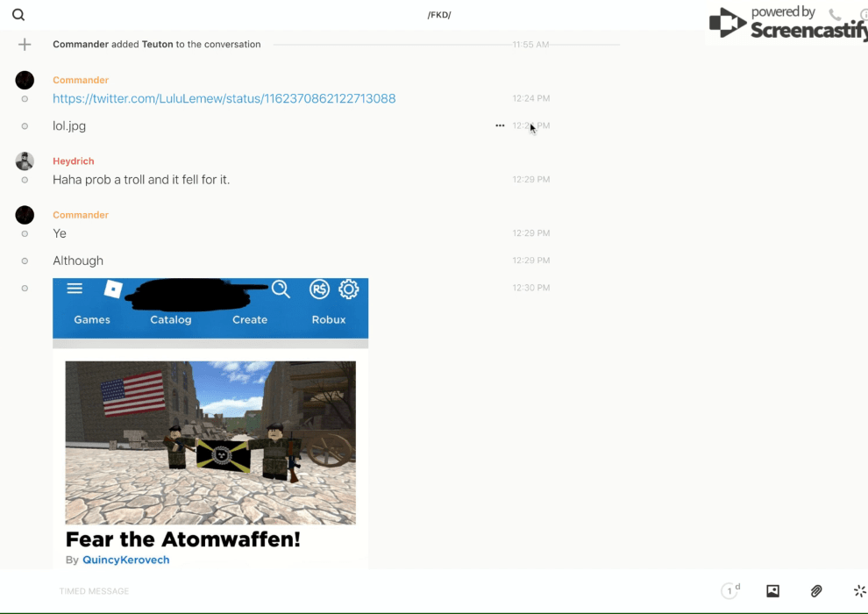Click the plus icon beside the added-Teuton notice

(25, 45)
